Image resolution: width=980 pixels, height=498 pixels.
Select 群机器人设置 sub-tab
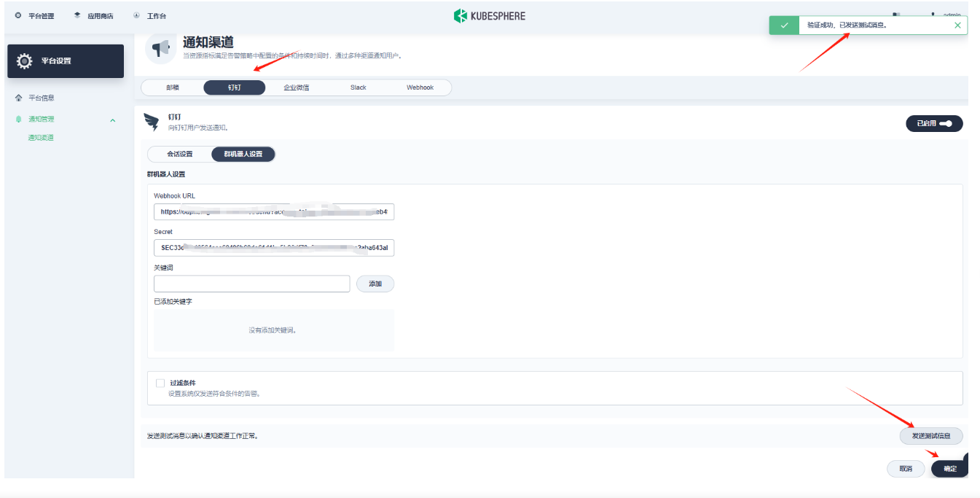coord(243,155)
